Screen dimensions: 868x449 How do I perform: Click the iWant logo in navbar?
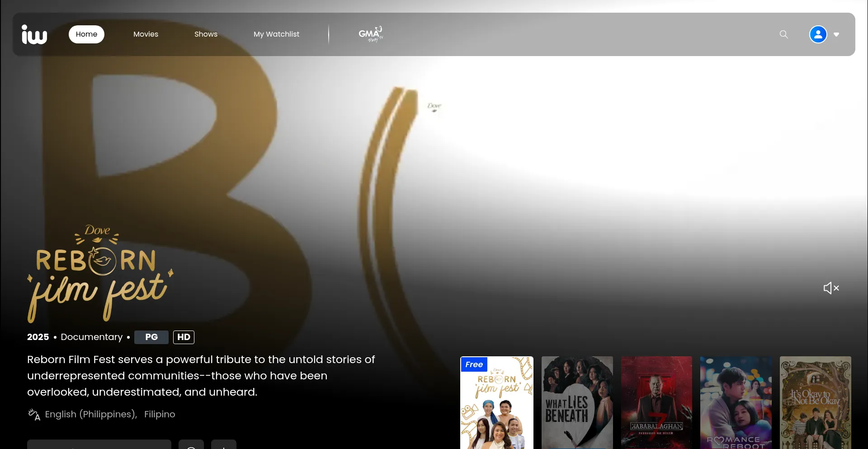point(34,34)
